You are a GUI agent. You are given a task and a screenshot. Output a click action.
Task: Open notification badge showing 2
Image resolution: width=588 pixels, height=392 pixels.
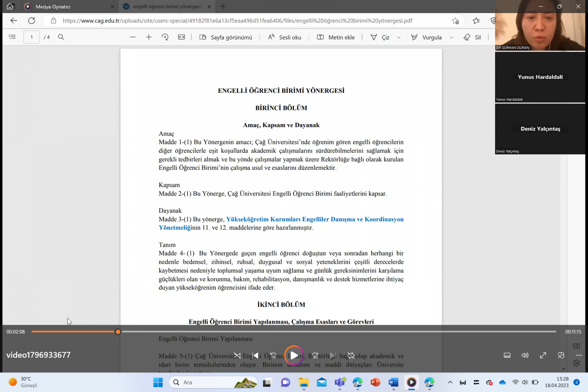(x=577, y=382)
